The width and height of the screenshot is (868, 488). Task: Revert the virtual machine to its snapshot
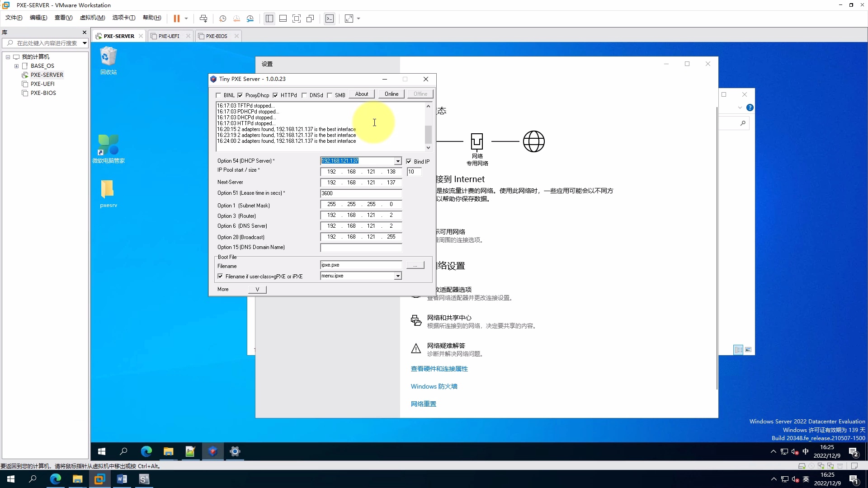236,19
